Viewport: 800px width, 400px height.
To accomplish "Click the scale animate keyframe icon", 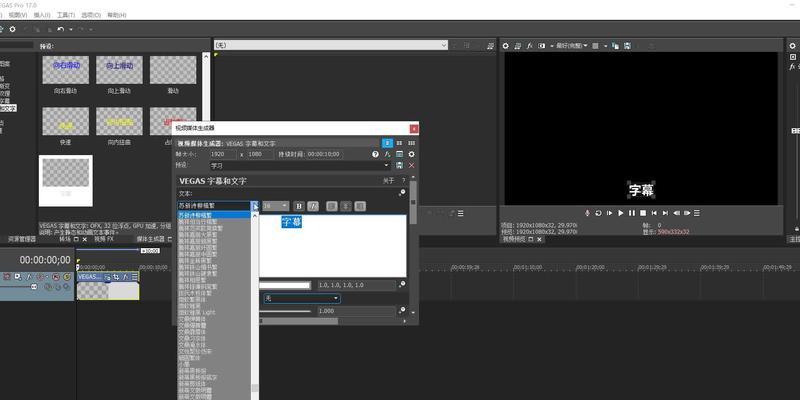I will pyautogui.click(x=402, y=310).
